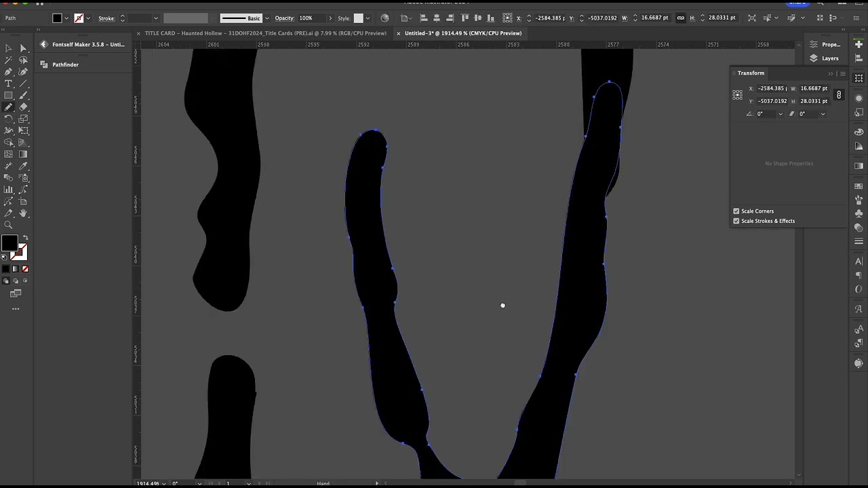
Task: Open the zoom level dropdown in status bar
Action: tap(163, 483)
